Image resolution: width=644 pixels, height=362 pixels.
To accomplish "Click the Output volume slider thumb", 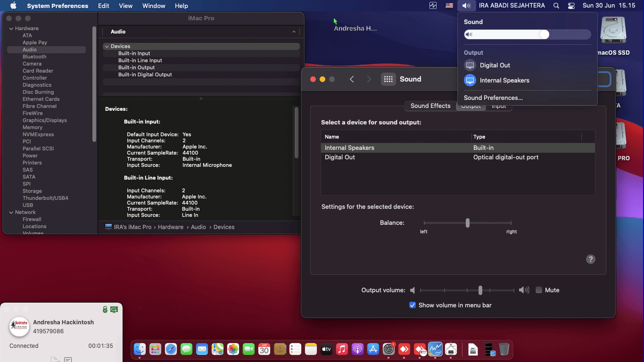I will coord(480,290).
